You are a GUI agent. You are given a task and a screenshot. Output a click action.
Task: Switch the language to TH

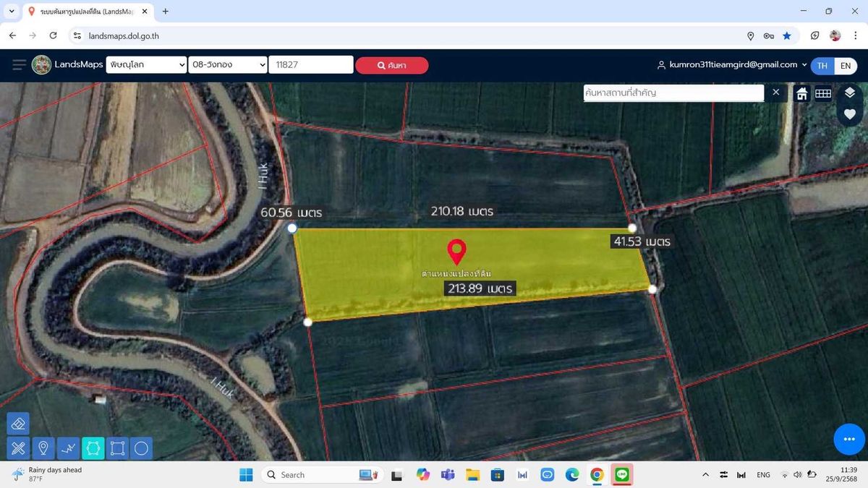click(x=822, y=65)
